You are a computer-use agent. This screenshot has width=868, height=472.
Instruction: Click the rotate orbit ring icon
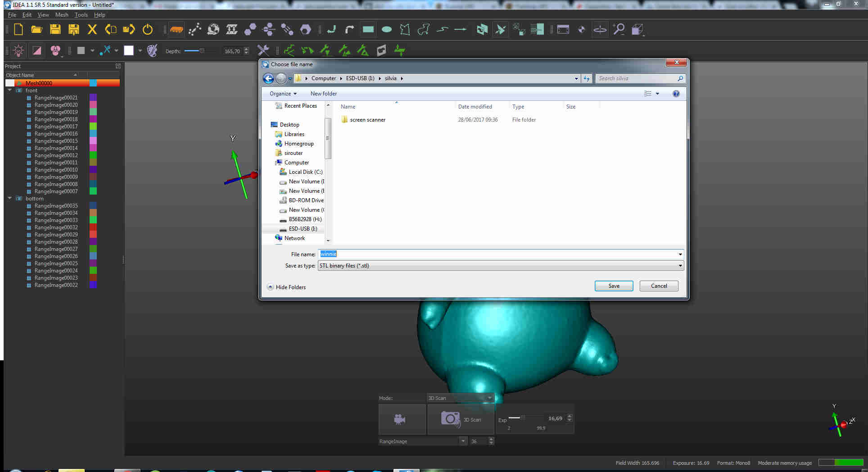(x=600, y=30)
